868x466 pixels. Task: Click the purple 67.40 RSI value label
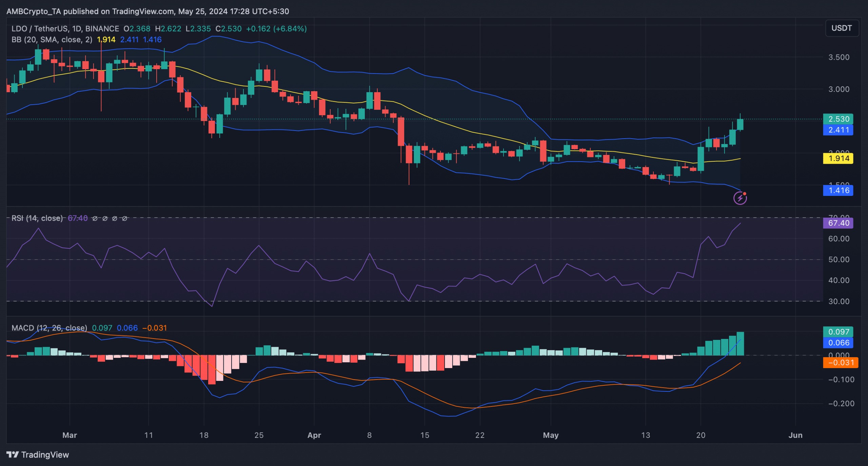(838, 223)
